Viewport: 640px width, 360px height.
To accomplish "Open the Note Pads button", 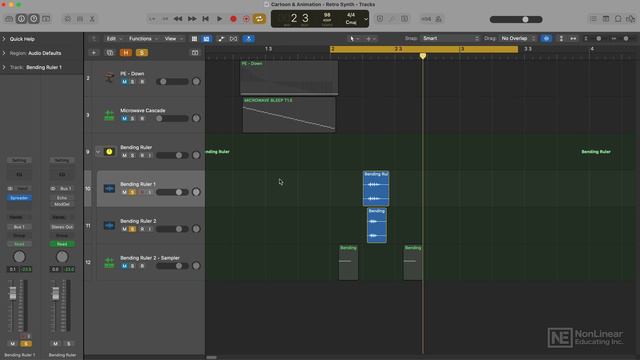I will coord(606,19).
